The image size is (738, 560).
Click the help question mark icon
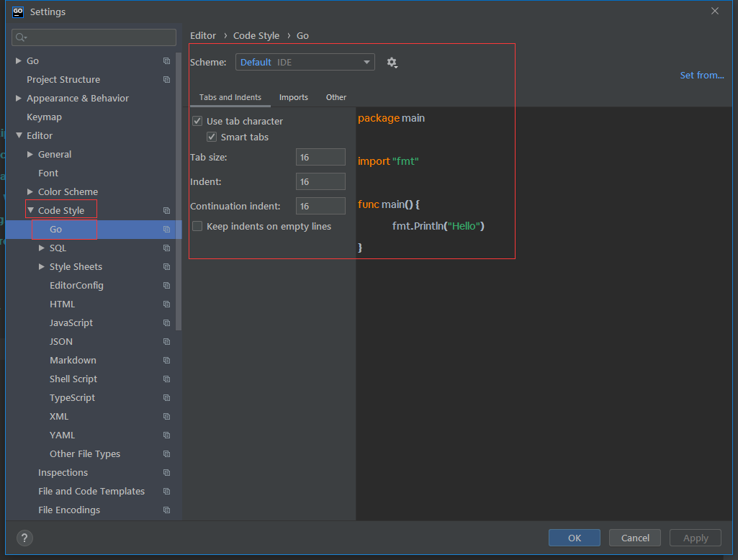(x=24, y=538)
